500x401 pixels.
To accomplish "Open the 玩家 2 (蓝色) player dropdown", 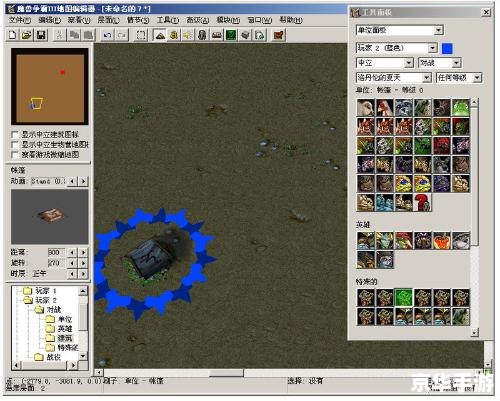I will (397, 48).
